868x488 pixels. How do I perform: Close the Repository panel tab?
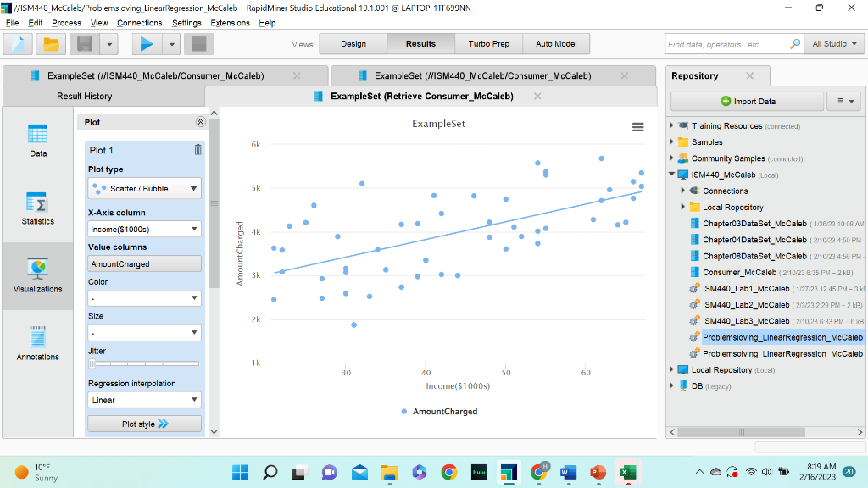point(749,75)
